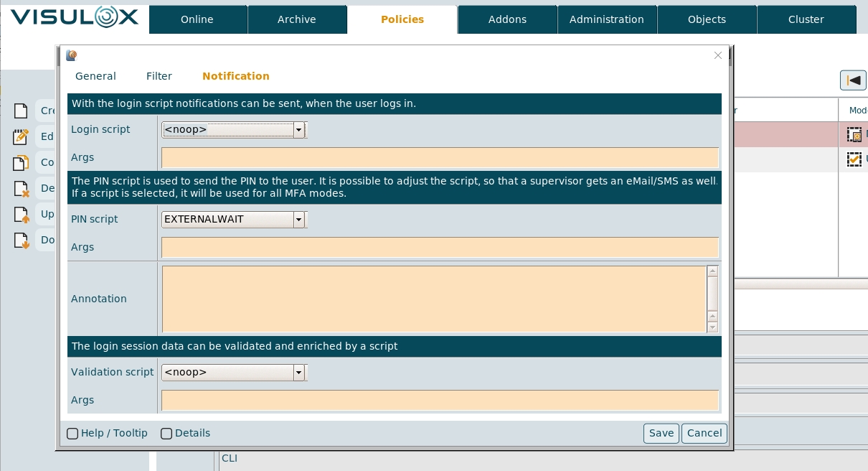Switch to the Filter tab
Screen dimensions: 868x471
[159, 76]
